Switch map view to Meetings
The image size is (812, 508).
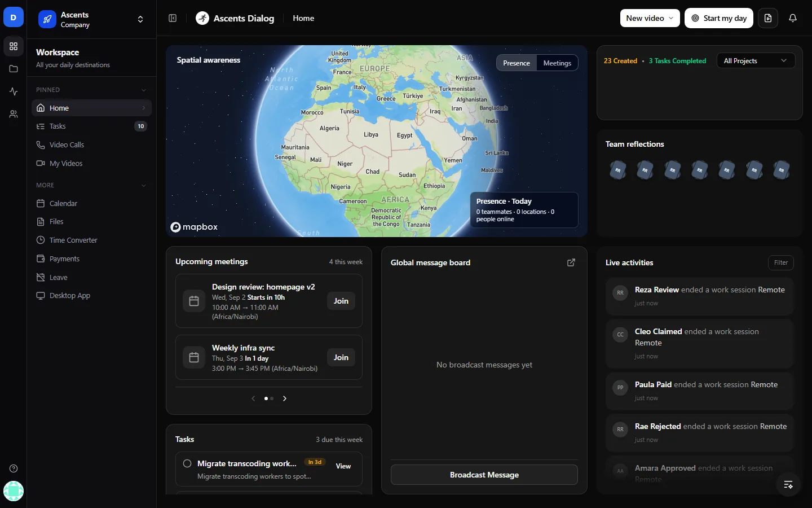557,63
